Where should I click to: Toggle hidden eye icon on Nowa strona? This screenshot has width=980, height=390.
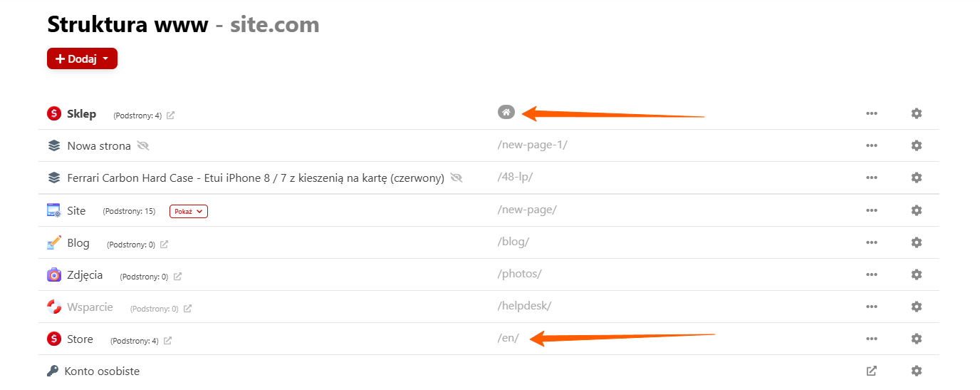(144, 145)
